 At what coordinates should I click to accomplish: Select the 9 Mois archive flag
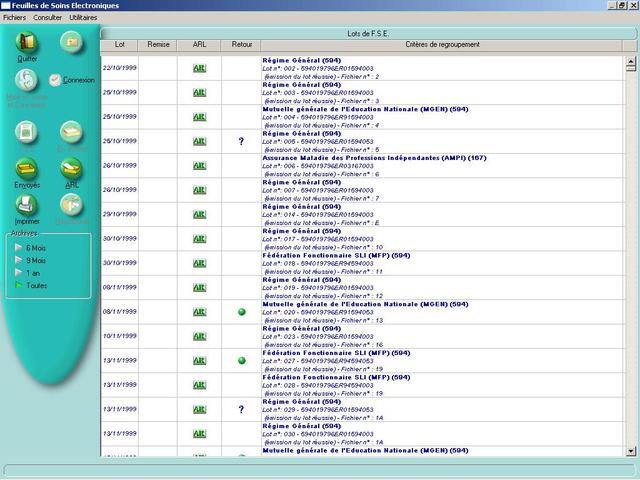18,260
